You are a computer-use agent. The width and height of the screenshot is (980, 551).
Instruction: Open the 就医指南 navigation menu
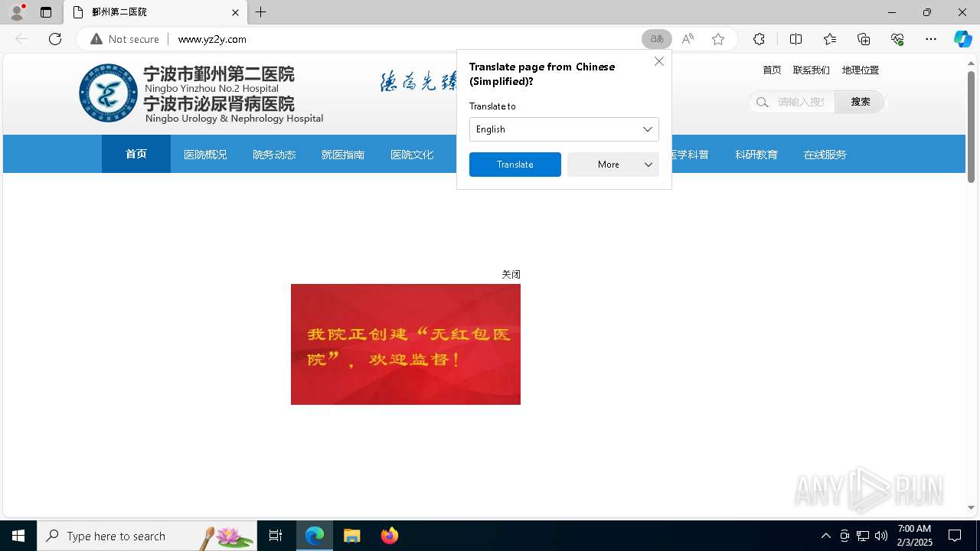click(343, 154)
